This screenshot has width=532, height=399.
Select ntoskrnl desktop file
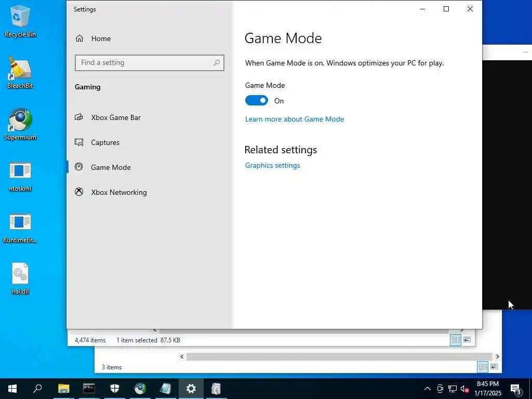click(20, 177)
